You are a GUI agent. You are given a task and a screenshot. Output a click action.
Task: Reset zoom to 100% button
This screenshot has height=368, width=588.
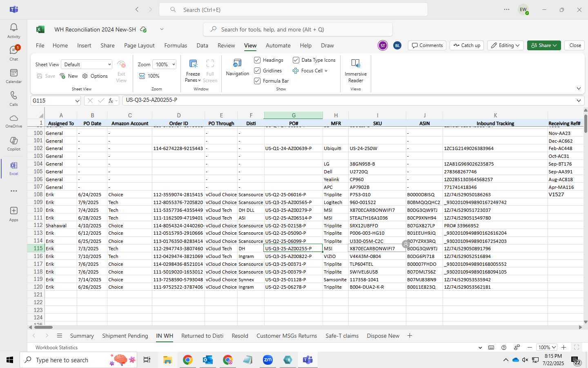tap(149, 76)
